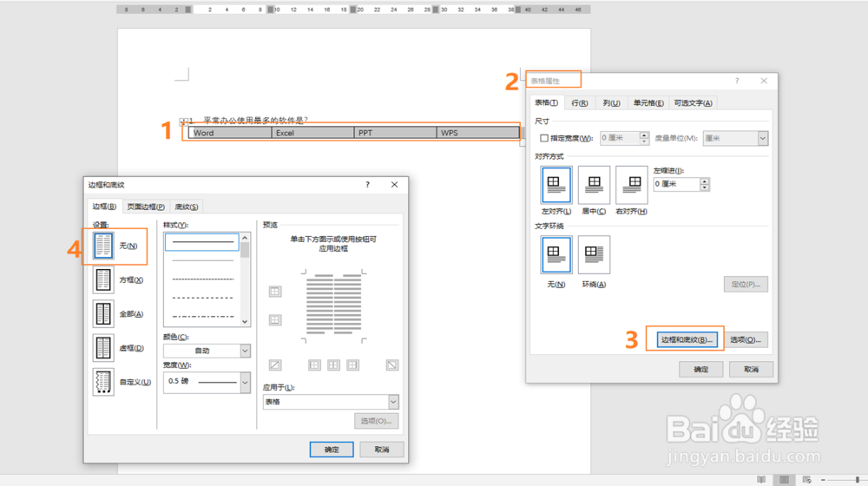This screenshot has height=486, width=868.
Task: Select the dashed line border style
Action: tap(202, 298)
